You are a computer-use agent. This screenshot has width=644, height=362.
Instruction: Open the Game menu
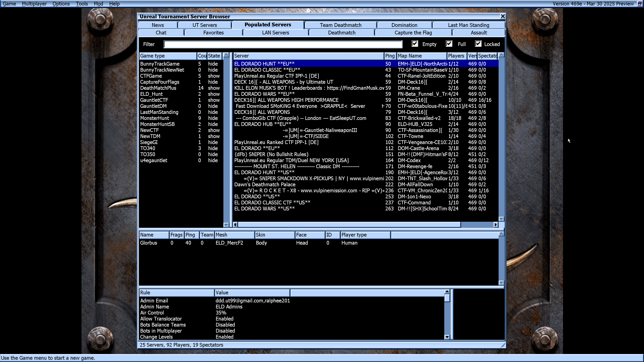[9, 4]
